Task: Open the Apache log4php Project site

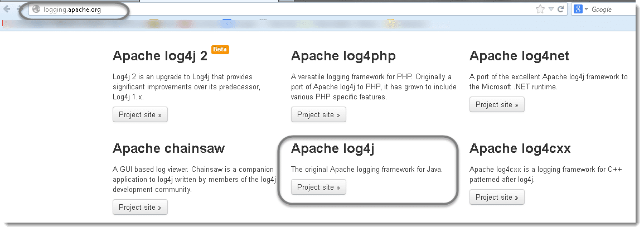Action: pyautogui.click(x=318, y=115)
